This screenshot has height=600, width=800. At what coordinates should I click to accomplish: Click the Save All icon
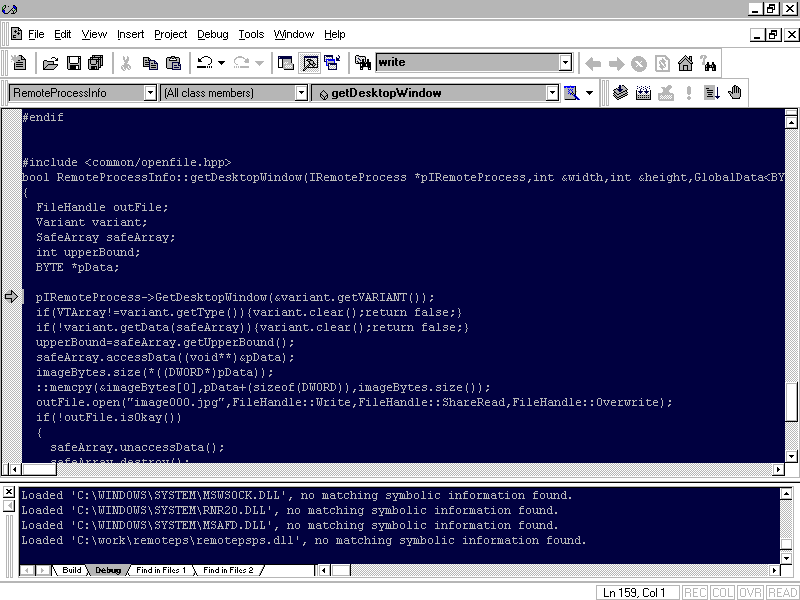(x=95, y=63)
